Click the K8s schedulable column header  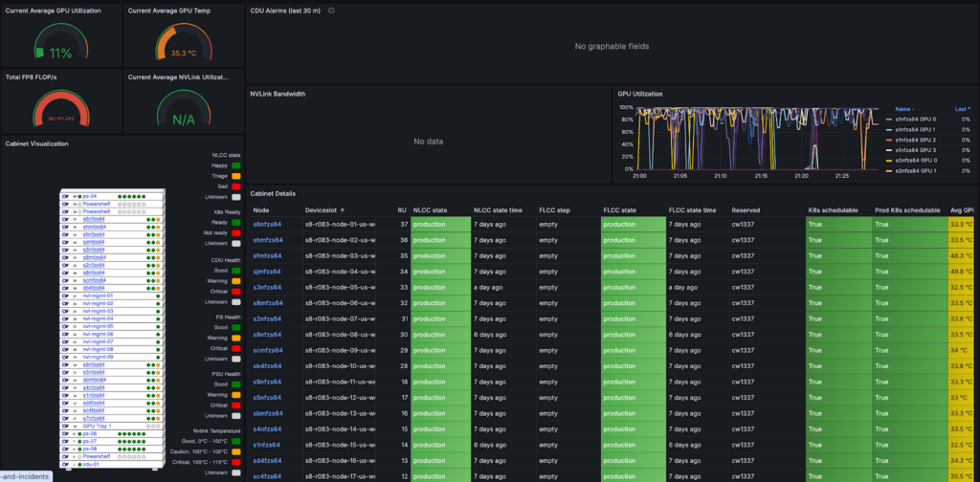(833, 209)
